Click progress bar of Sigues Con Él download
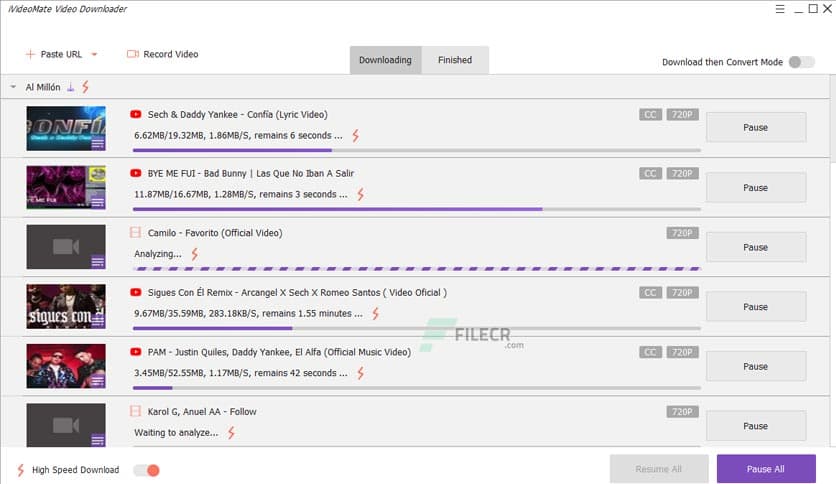Image resolution: width=836 pixels, height=484 pixels. click(416, 328)
